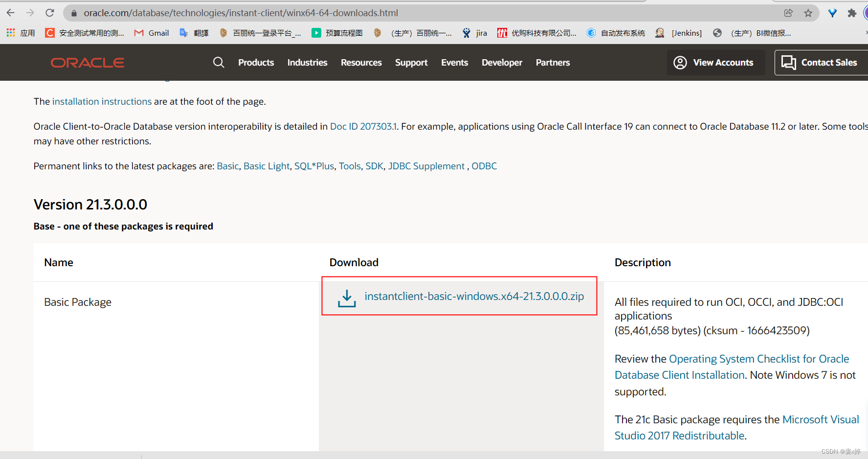Click the address bar URL

[241, 13]
